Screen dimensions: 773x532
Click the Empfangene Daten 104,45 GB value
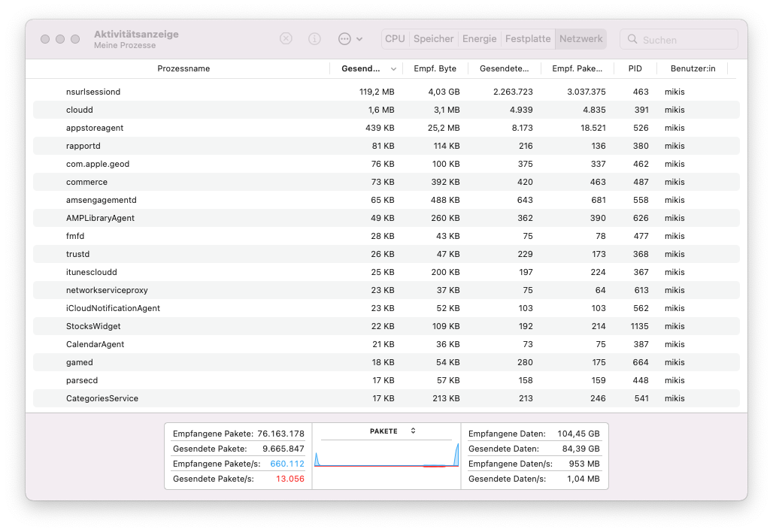pos(578,434)
